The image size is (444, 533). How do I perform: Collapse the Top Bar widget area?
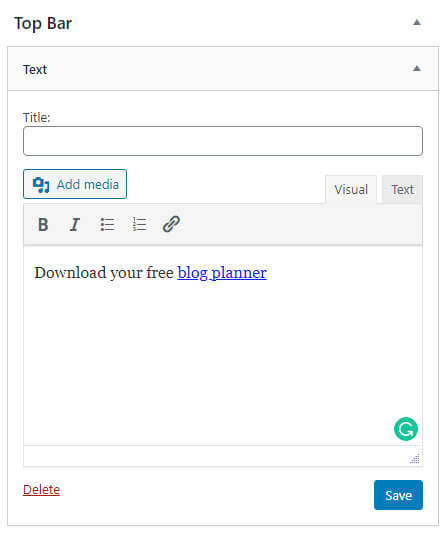417,23
